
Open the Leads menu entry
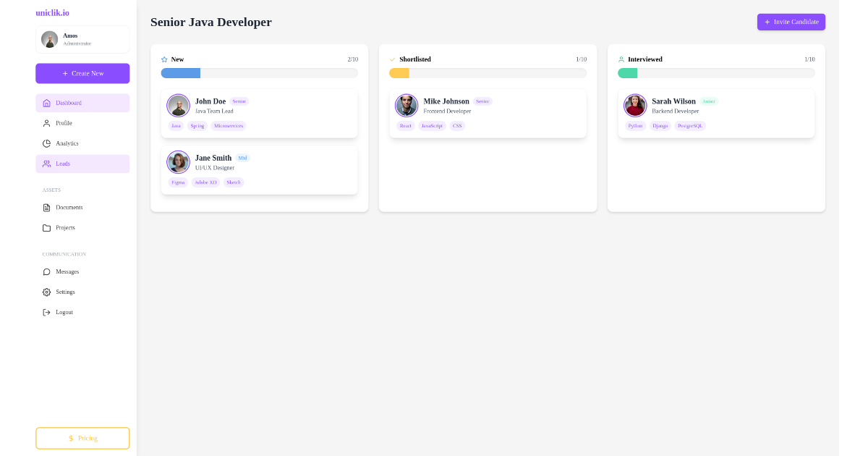64,164
